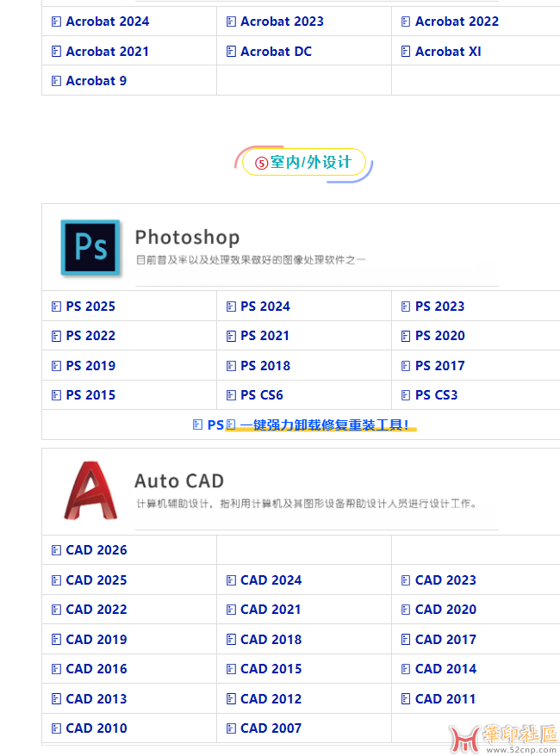The width and height of the screenshot is (560, 756).
Task: Open the PS 2020 link
Action: pyautogui.click(x=440, y=336)
